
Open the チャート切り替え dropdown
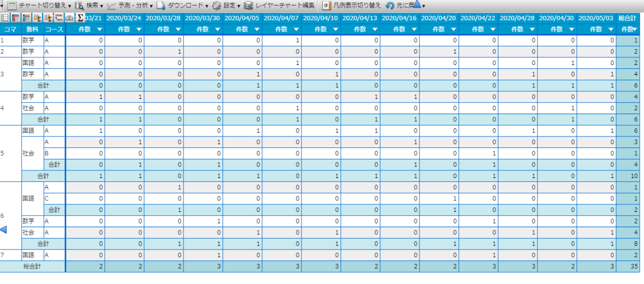pos(39,6)
